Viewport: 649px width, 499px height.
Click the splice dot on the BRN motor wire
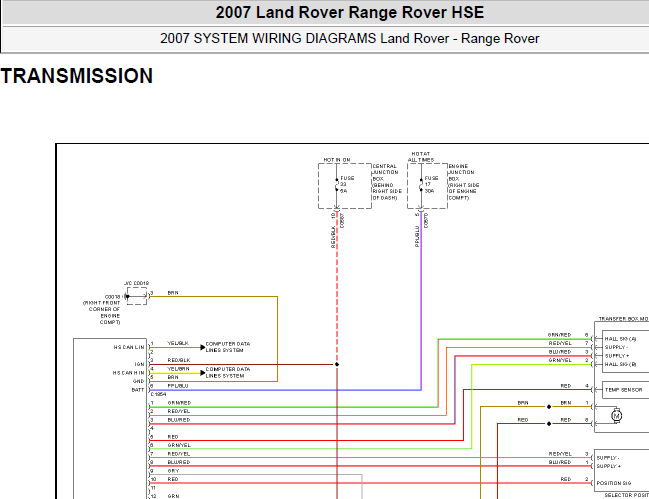[549, 407]
